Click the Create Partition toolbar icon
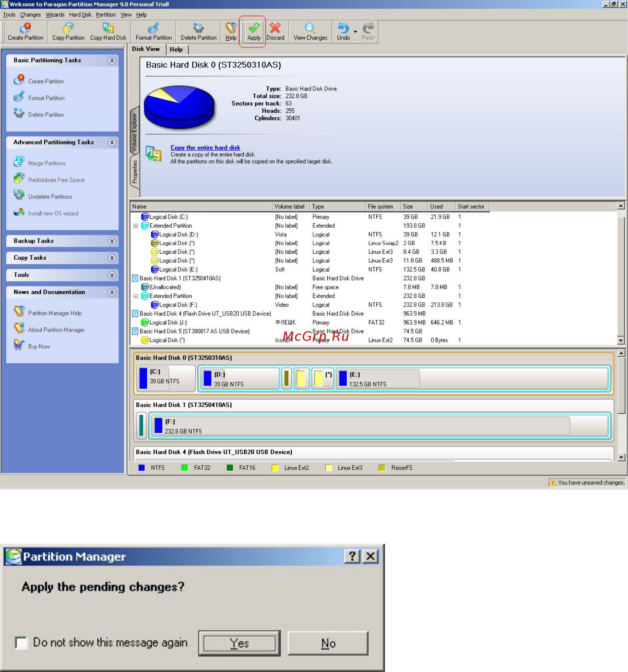Viewport: 628px width, 672px height. [26, 32]
